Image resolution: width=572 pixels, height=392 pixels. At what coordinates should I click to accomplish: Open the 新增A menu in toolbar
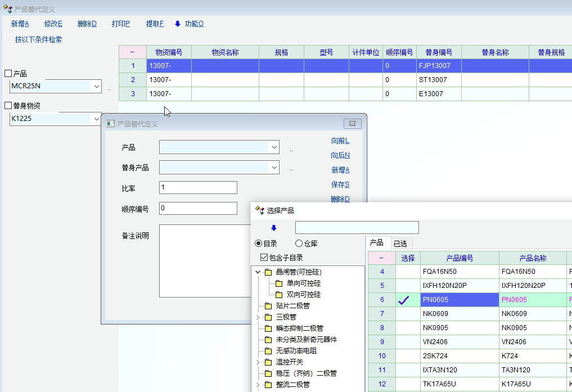coord(20,24)
